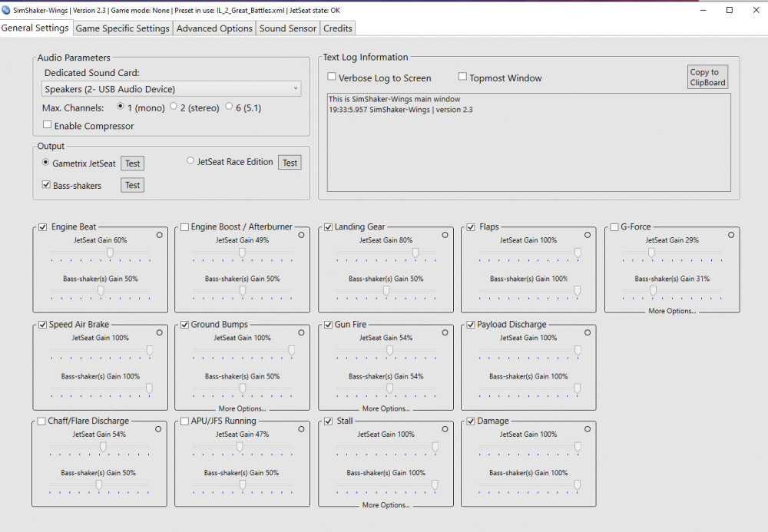Viewport: 768px width, 532px height.
Task: Uncheck the Bass-shakers output
Action: click(46, 184)
